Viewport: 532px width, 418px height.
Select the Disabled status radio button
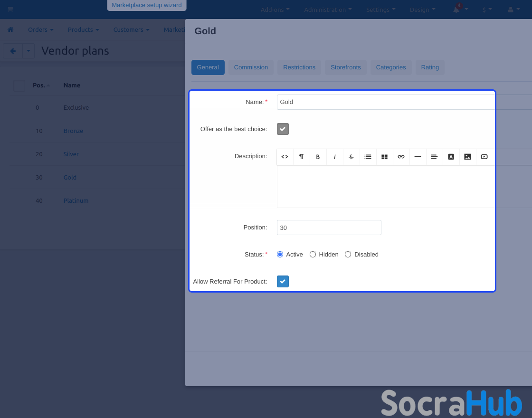348,255
